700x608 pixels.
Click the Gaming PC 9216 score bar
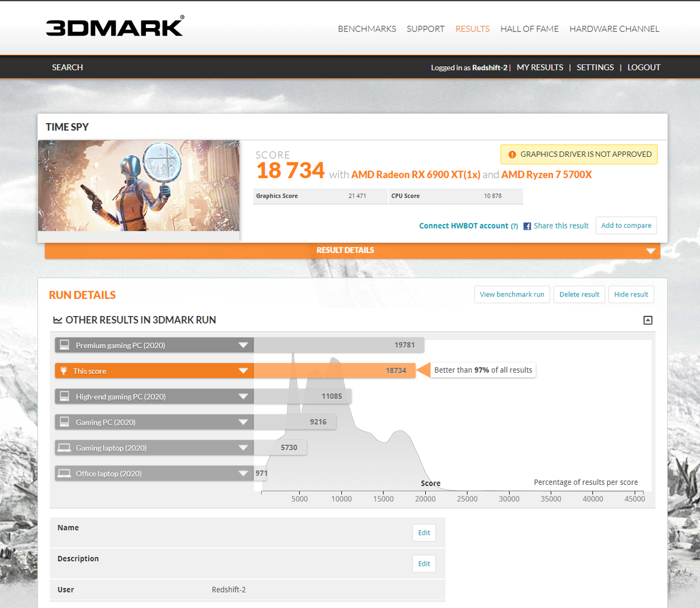coord(295,422)
